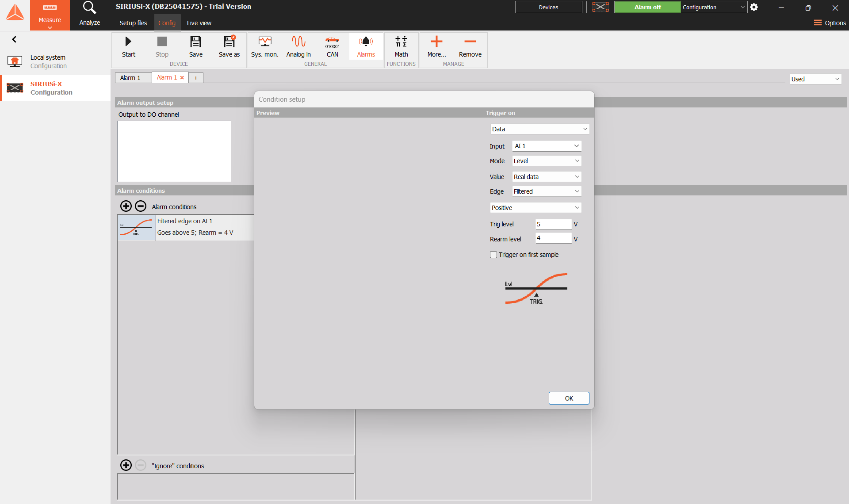Open the settings gear icon
Screen dimensions: 849x504
754,7
